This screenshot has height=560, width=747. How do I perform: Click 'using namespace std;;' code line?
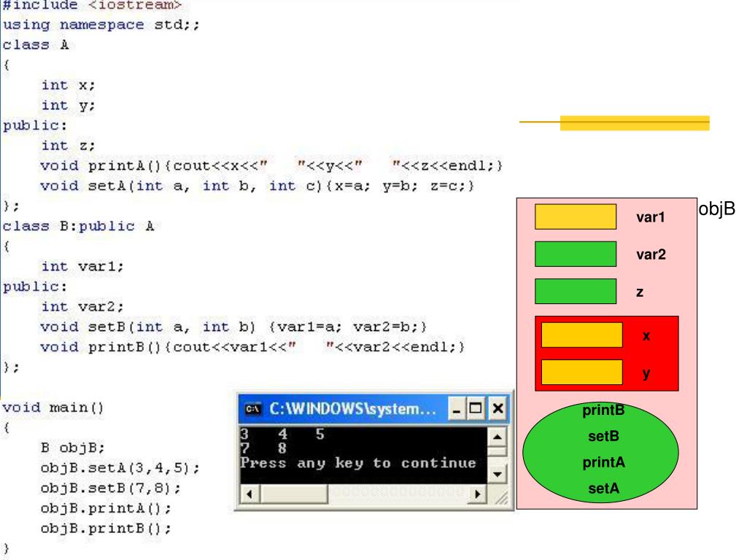click(x=101, y=24)
